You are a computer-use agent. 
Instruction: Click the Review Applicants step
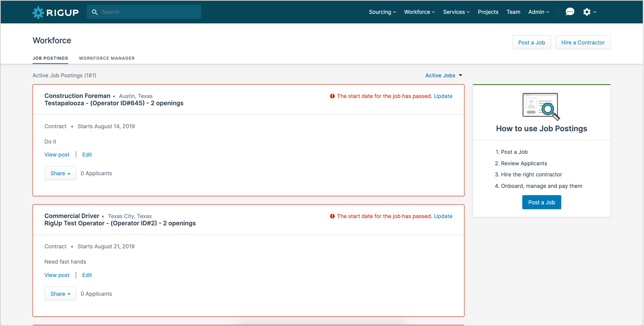coord(524,163)
